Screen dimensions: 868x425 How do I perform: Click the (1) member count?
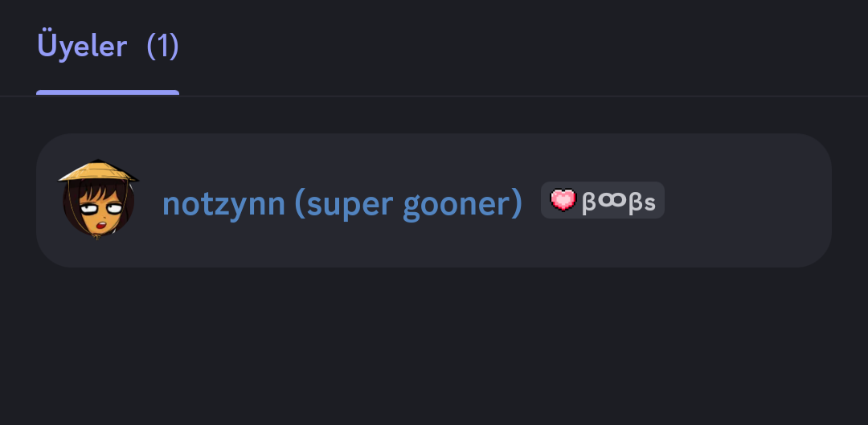(162, 46)
